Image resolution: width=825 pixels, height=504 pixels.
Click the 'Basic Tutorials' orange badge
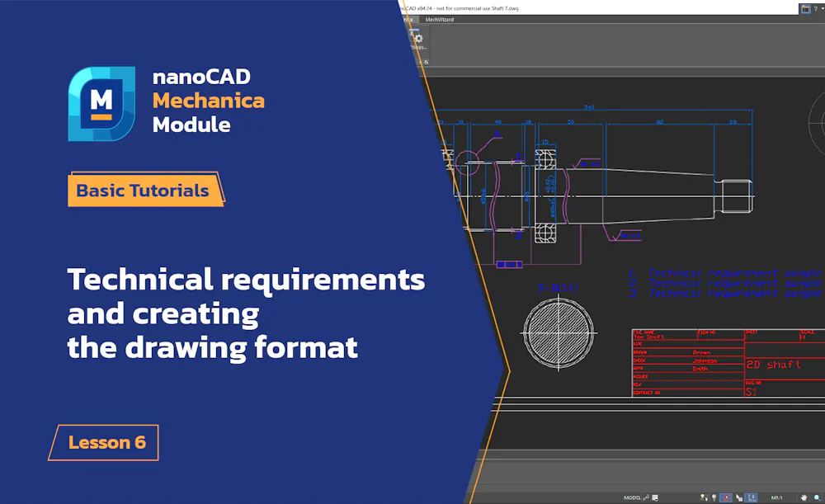[x=145, y=190]
